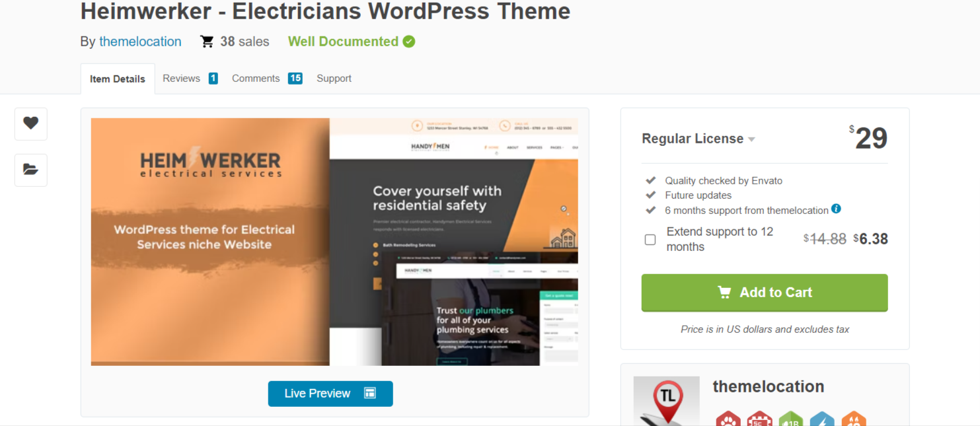The height and width of the screenshot is (426, 980).
Task: Click the green checkmark on Well Documented badge
Action: (410, 41)
